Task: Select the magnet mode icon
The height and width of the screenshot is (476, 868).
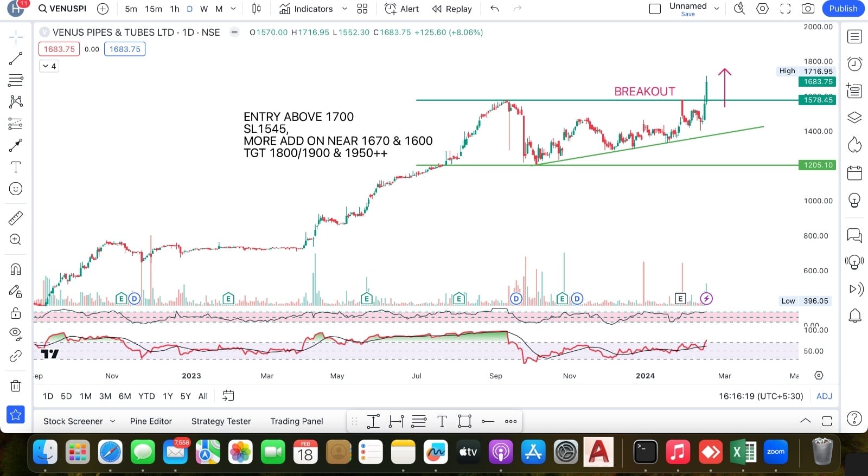Action: (16, 269)
